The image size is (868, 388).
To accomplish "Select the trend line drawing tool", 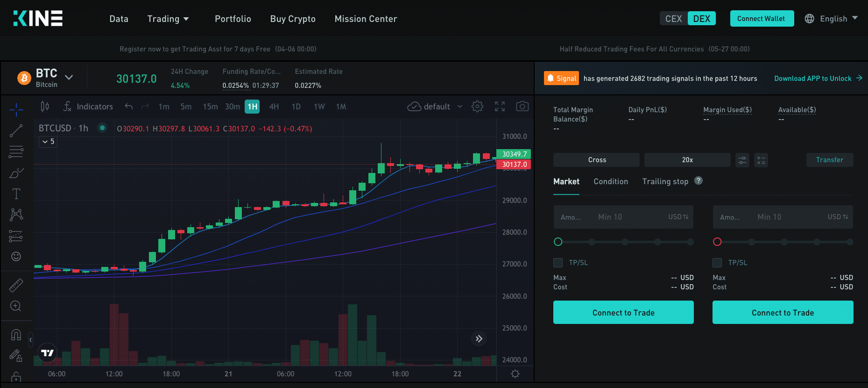I will [x=16, y=131].
